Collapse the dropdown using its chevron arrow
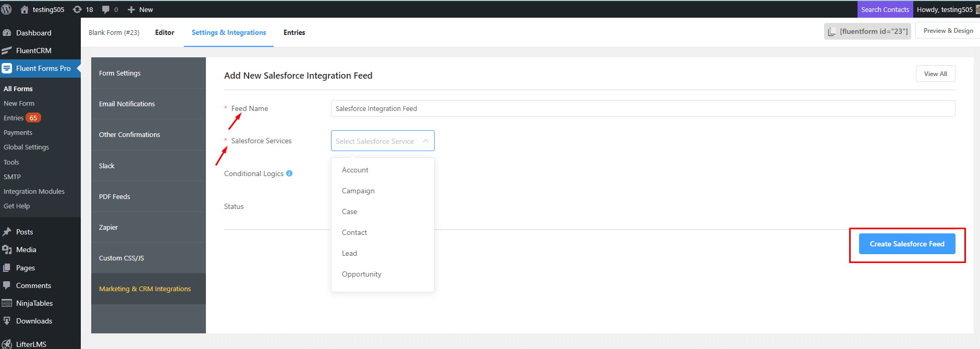 (x=425, y=141)
